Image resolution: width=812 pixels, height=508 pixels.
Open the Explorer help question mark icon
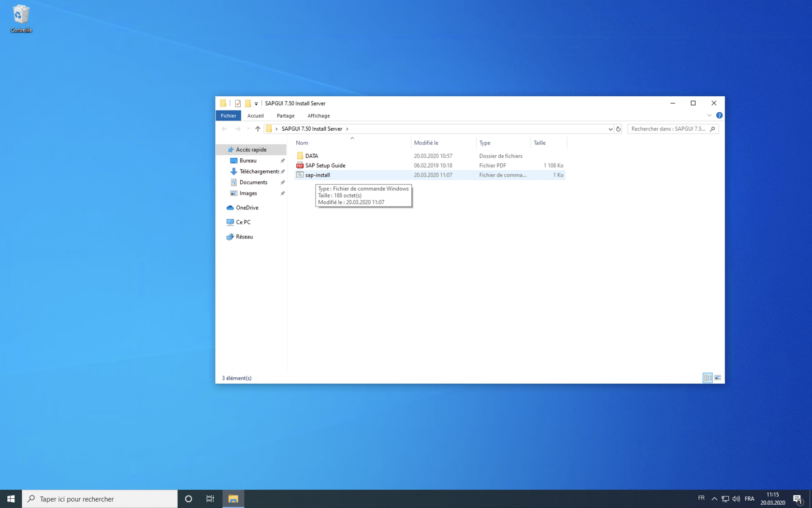click(719, 116)
